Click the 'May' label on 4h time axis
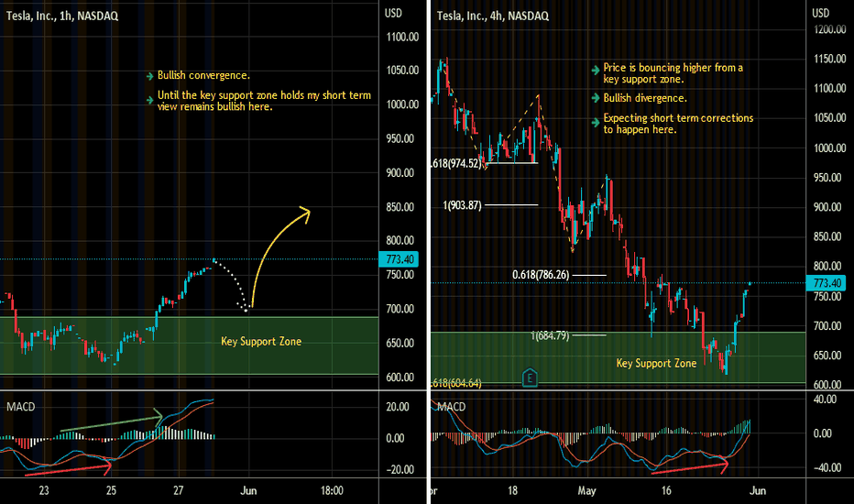Image resolution: width=854 pixels, height=504 pixels. point(586,490)
